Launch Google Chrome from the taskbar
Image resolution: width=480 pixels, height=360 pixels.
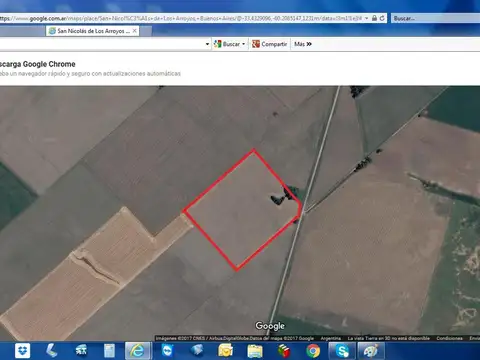313,351
